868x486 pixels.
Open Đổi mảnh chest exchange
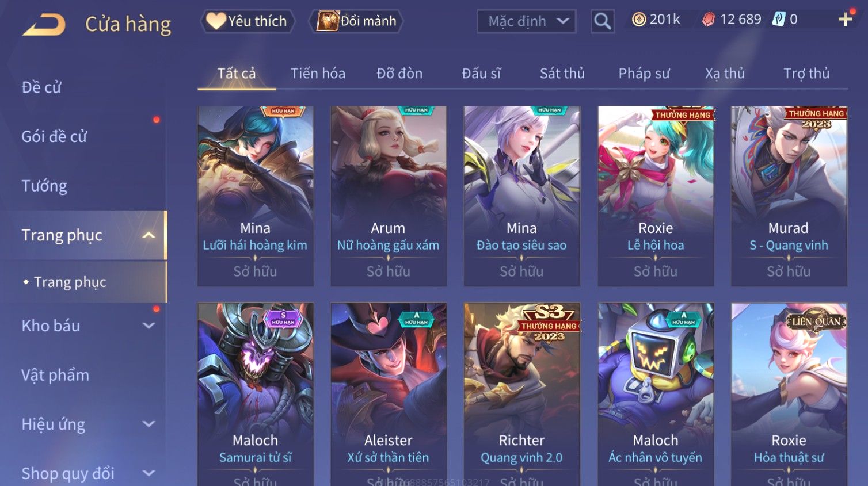[356, 21]
